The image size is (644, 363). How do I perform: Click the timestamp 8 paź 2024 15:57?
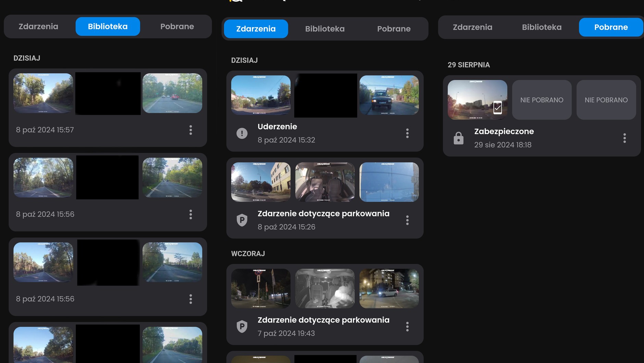(45, 130)
